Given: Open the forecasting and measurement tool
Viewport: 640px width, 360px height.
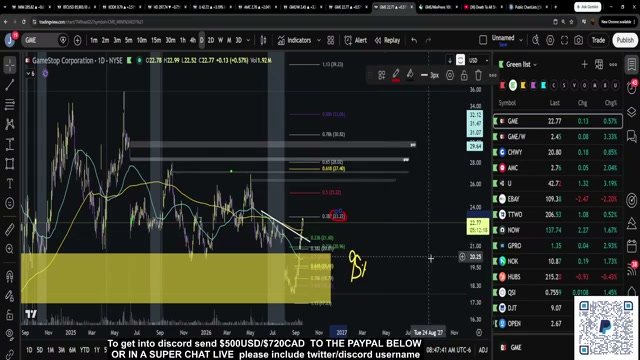Looking at the screenshot, I should [x=10, y=144].
